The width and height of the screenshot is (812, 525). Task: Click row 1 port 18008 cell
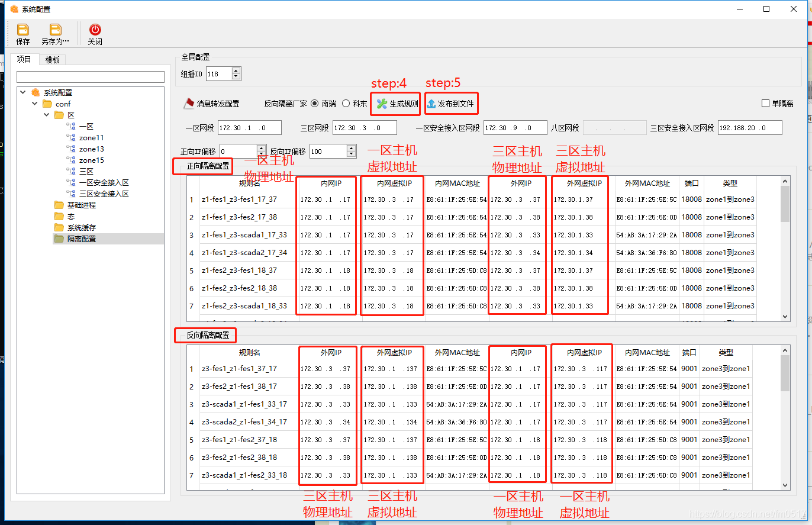tap(691, 199)
